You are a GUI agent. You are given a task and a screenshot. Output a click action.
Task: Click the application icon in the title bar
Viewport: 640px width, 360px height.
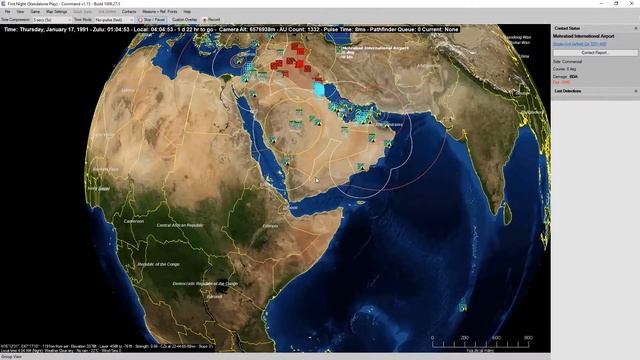3,3
